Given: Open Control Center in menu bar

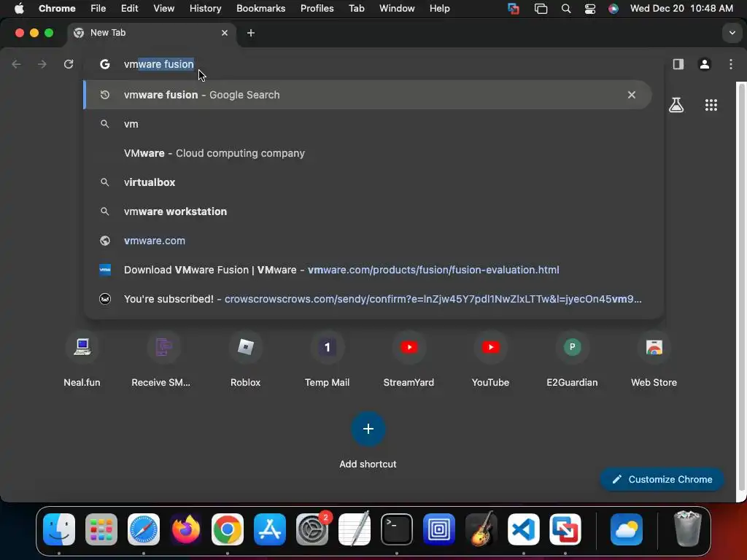Looking at the screenshot, I should [589, 9].
